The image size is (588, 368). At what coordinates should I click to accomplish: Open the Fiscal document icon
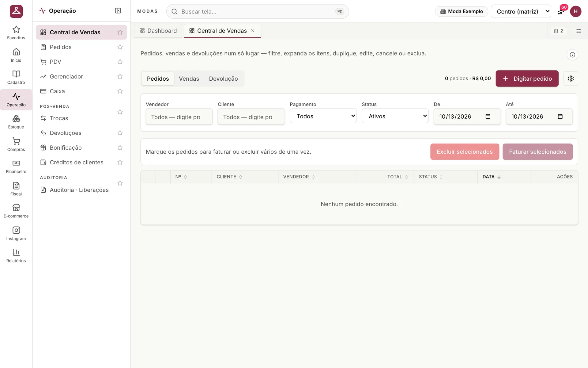[16, 189]
